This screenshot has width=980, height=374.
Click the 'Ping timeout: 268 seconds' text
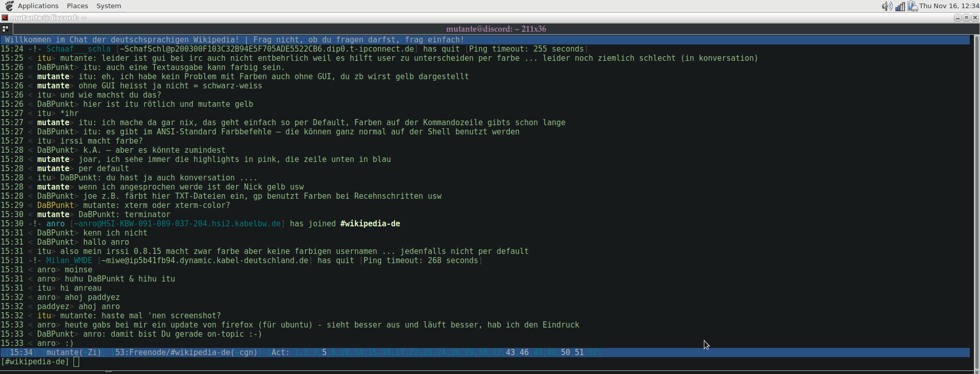click(421, 261)
